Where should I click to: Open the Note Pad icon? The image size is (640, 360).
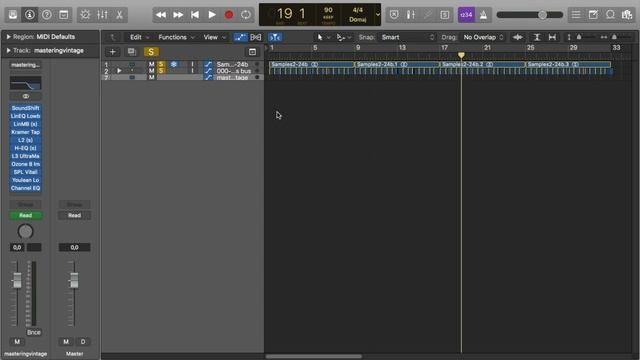click(x=593, y=15)
